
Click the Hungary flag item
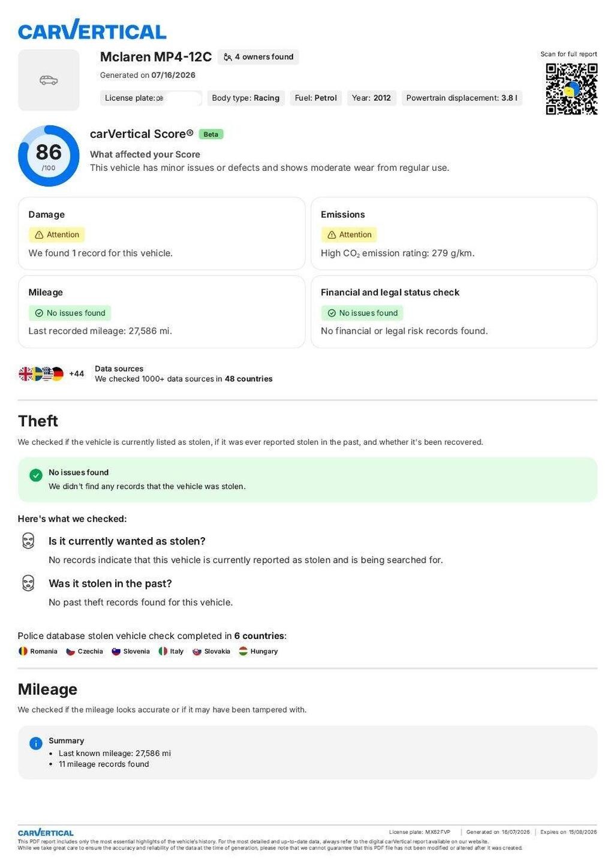[258, 651]
